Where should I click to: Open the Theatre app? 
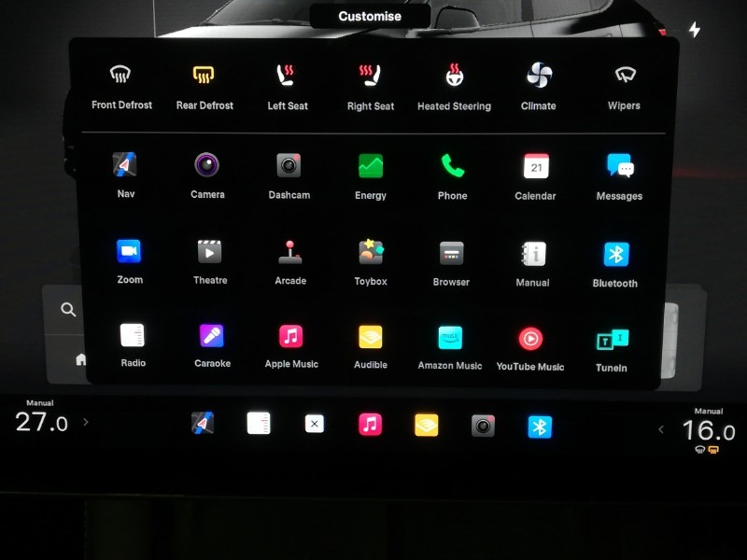209,252
